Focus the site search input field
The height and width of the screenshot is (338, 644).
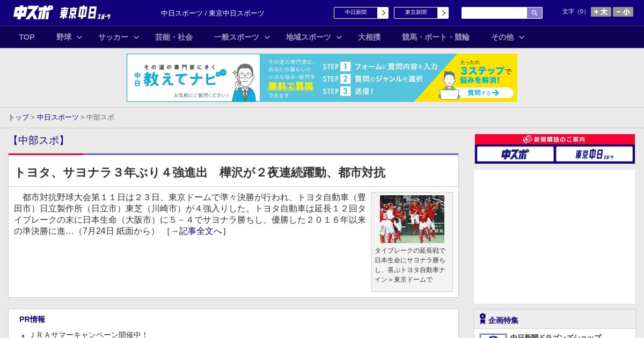[494, 13]
